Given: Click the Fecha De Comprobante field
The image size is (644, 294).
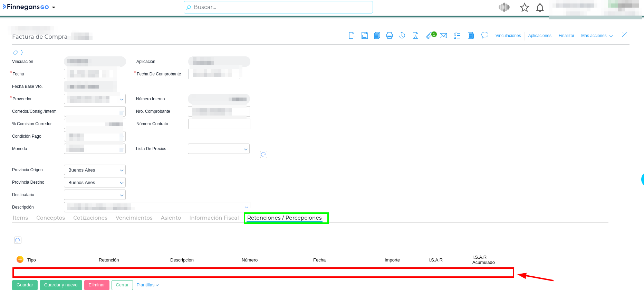Looking at the screenshot, I should click(x=214, y=74).
